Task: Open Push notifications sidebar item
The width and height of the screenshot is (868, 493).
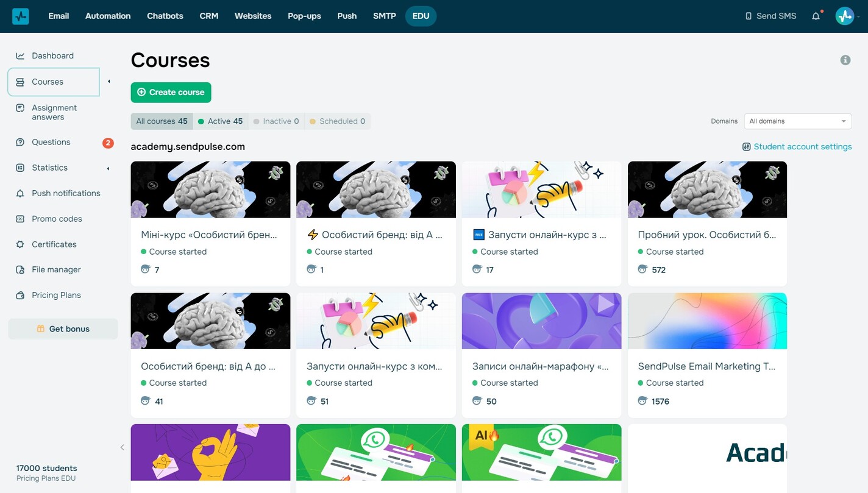Action: tap(66, 193)
